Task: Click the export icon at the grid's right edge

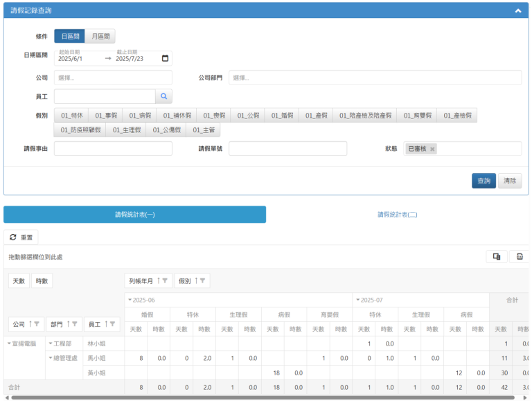Action: tap(520, 257)
